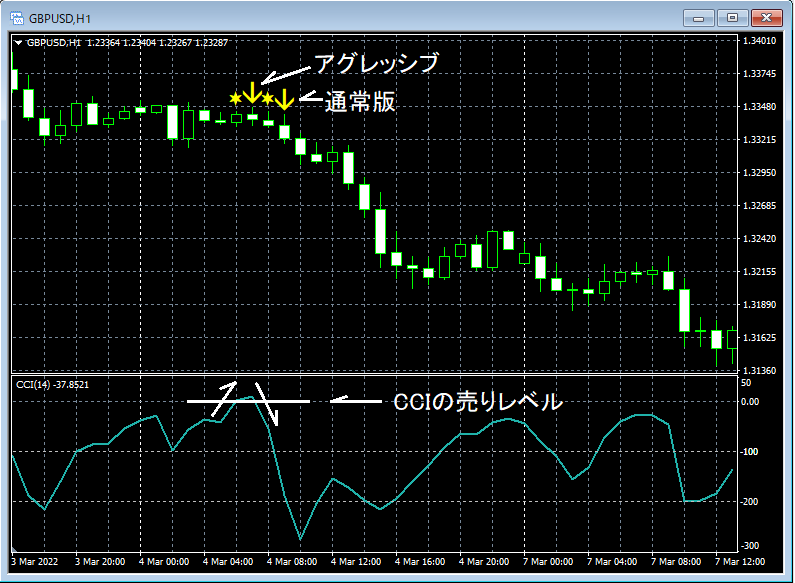Click the 7 Mar 00:00 time label
The width and height of the screenshot is (795, 583).
548,562
